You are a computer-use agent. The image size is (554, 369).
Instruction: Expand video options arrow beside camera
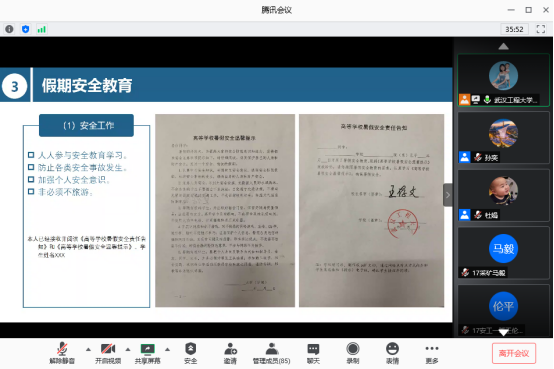(128, 350)
